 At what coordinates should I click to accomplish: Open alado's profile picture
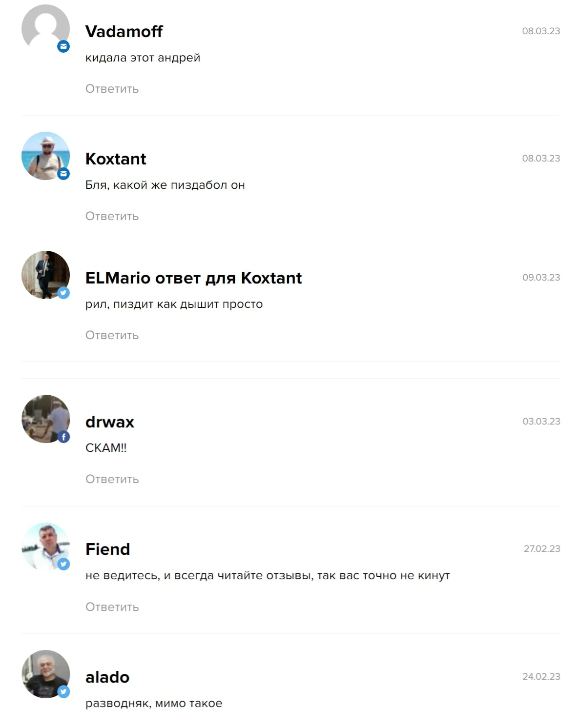click(45, 674)
